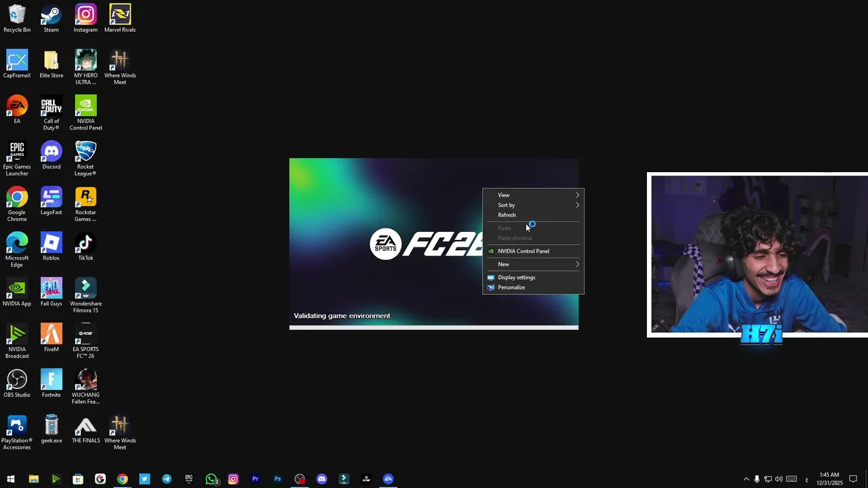Screen dimensions: 868x488
Task: Select the Epic Games Launcher desktop icon
Action: tap(17, 159)
